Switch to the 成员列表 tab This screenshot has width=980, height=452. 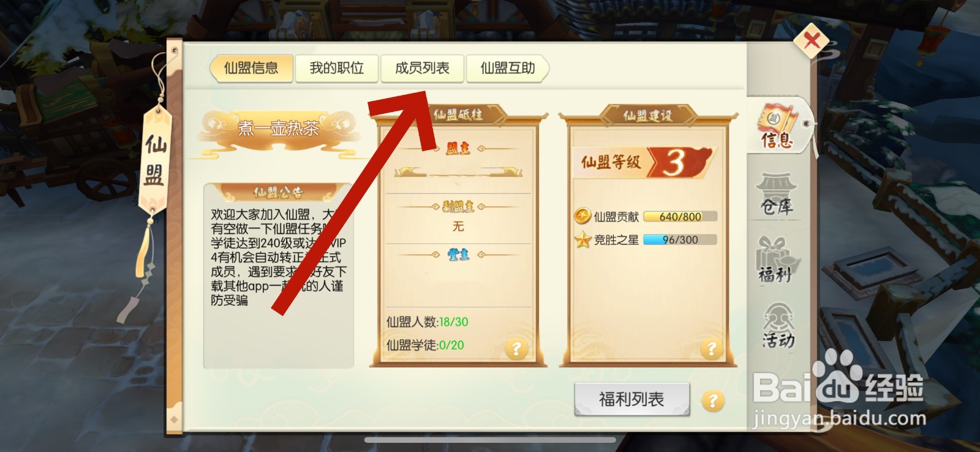(x=422, y=68)
